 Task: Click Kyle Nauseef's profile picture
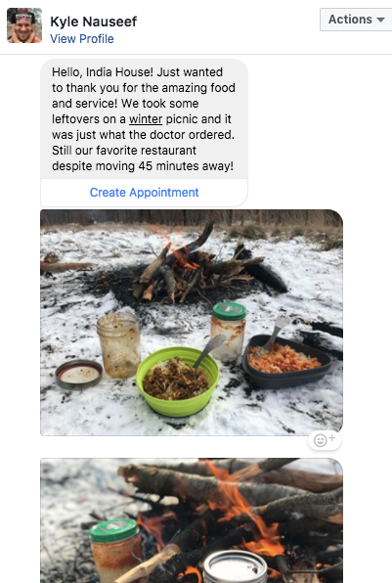pos(24,25)
